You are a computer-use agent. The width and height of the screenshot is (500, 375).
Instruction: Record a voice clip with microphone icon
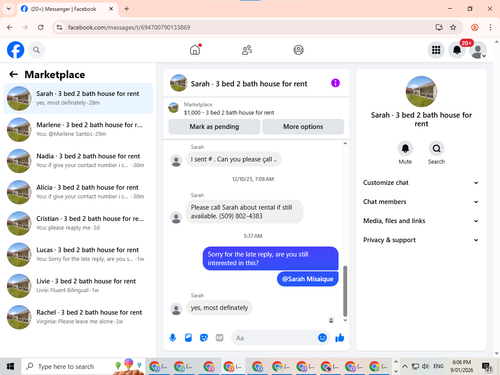click(173, 338)
